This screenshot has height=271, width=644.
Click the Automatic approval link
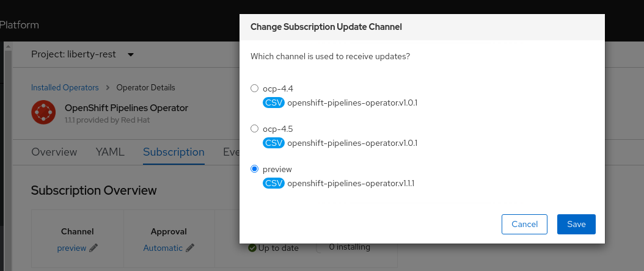point(163,248)
